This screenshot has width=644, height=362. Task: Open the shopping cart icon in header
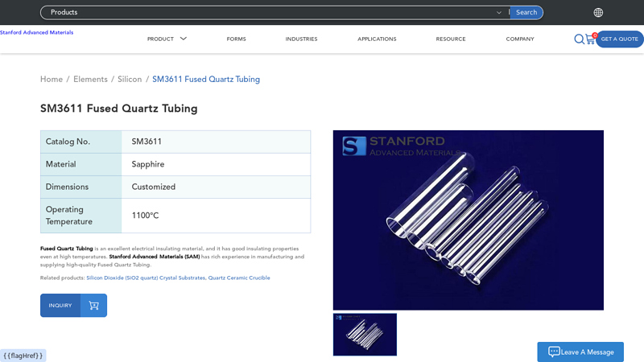[x=591, y=39]
